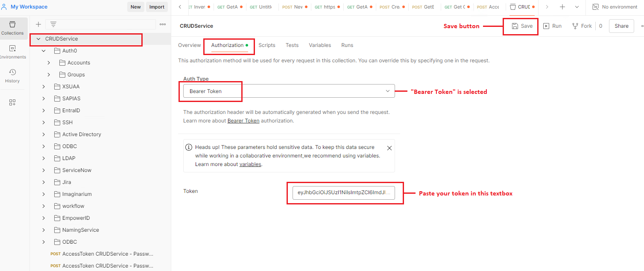Open a new request tab with plus
Screen dimensions: 644x271
[562, 7]
